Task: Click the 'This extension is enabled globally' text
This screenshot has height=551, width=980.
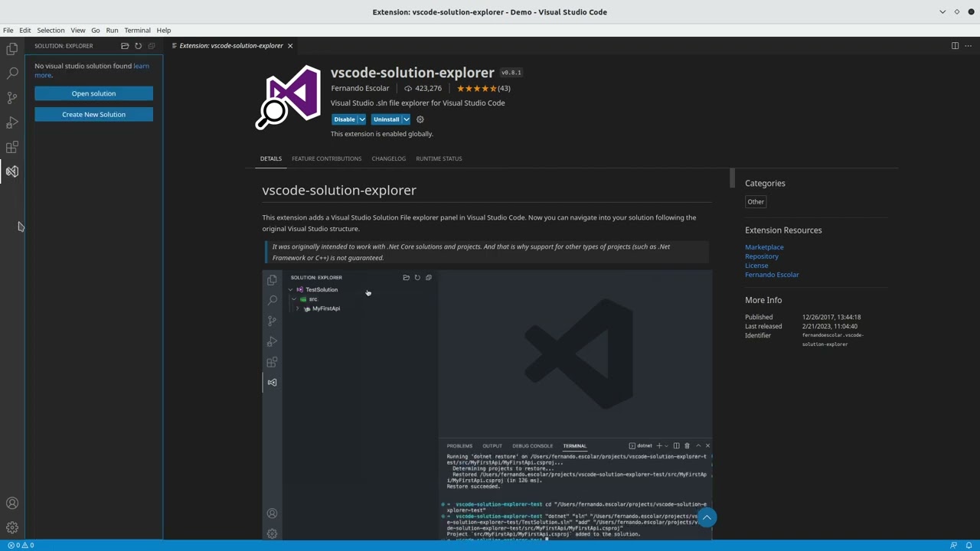Action: point(382,134)
